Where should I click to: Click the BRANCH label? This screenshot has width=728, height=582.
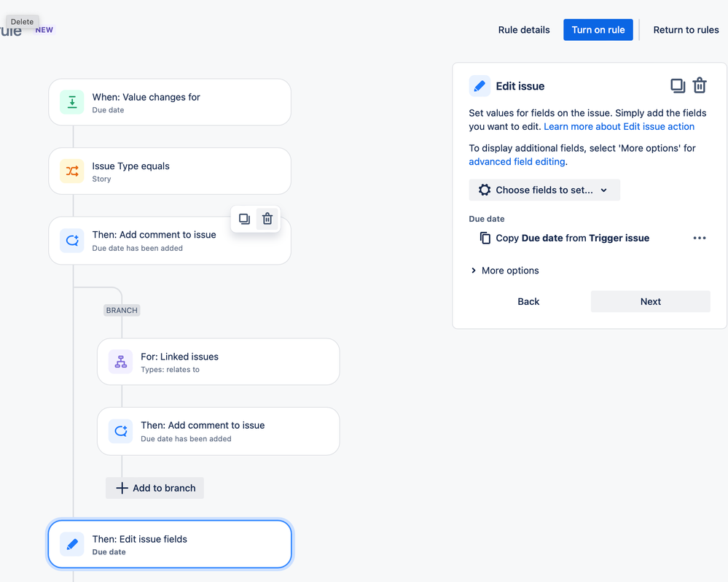pos(122,310)
